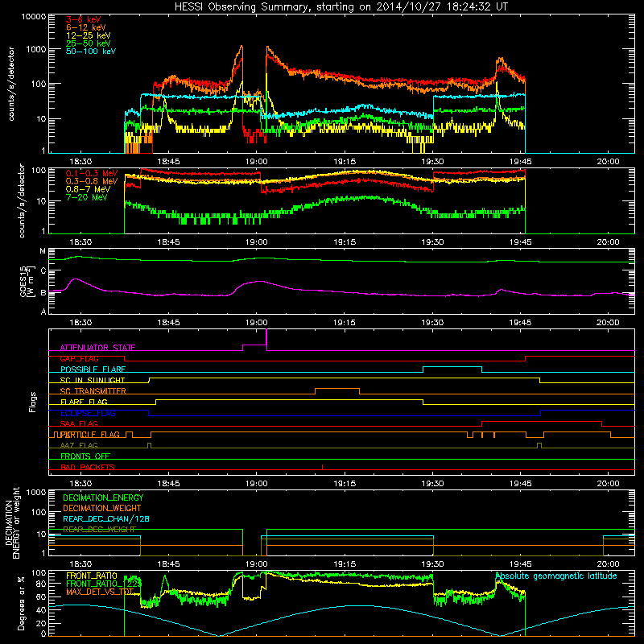The image size is (644, 644).
Task: Click the green 7-20 MeV legend entry
Action: click(86, 197)
